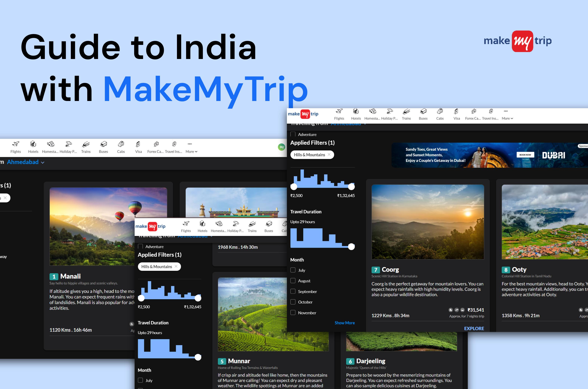The image size is (588, 389).
Task: Open Cabs in the left Manali window
Action: tap(121, 147)
